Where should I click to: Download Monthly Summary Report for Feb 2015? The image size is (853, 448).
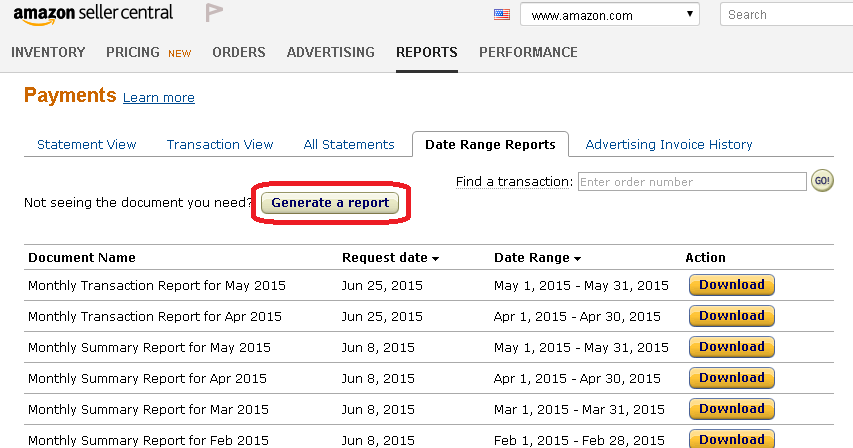[732, 439]
